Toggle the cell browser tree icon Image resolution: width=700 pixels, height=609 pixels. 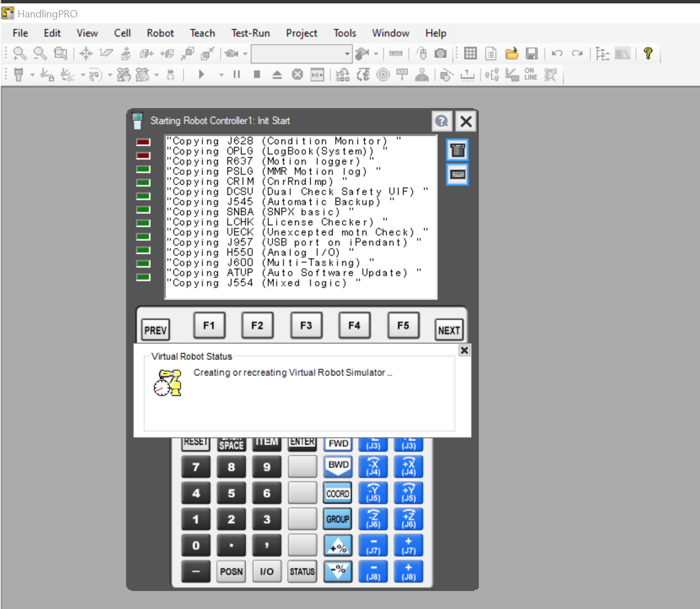[603, 53]
